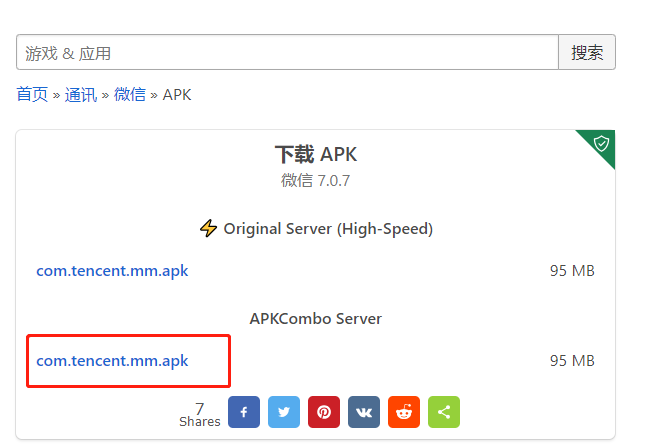Share on Facebook icon
653x447 pixels.
pyautogui.click(x=244, y=412)
